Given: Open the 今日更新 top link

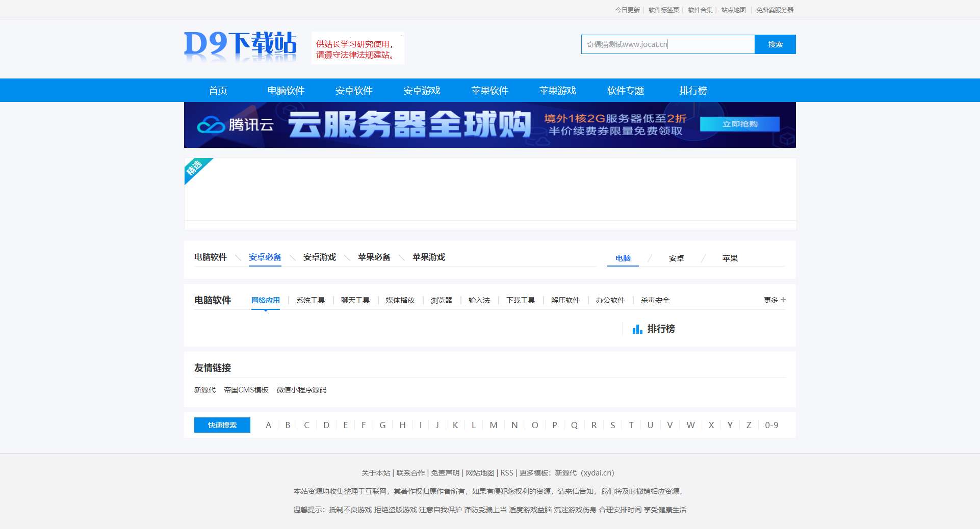Looking at the screenshot, I should pyautogui.click(x=627, y=10).
